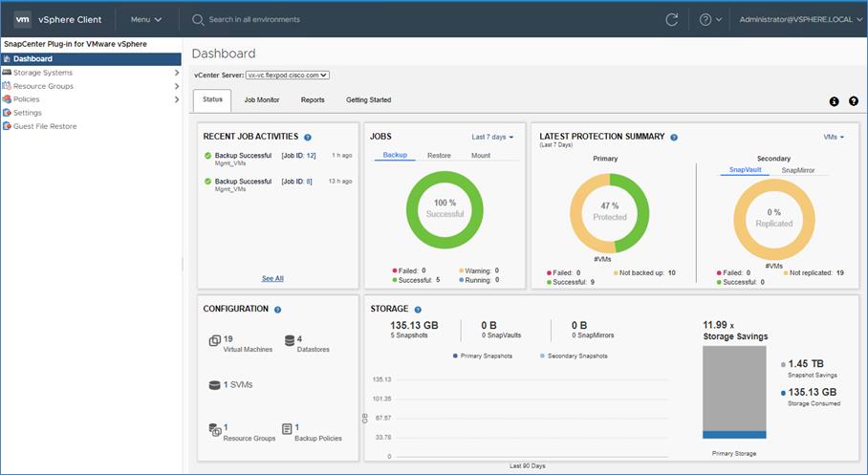Select the Restore jobs tab
Screen dimensions: 868x475
click(x=439, y=156)
